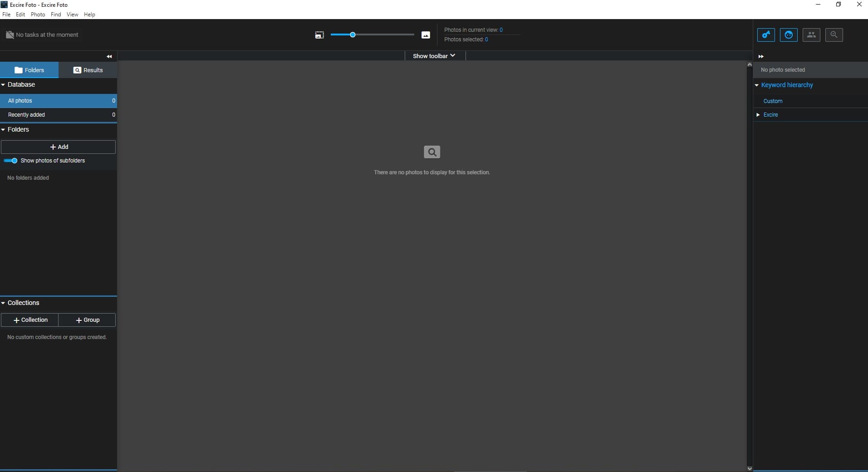Open the Help menu
The image size is (868, 472).
click(x=89, y=15)
